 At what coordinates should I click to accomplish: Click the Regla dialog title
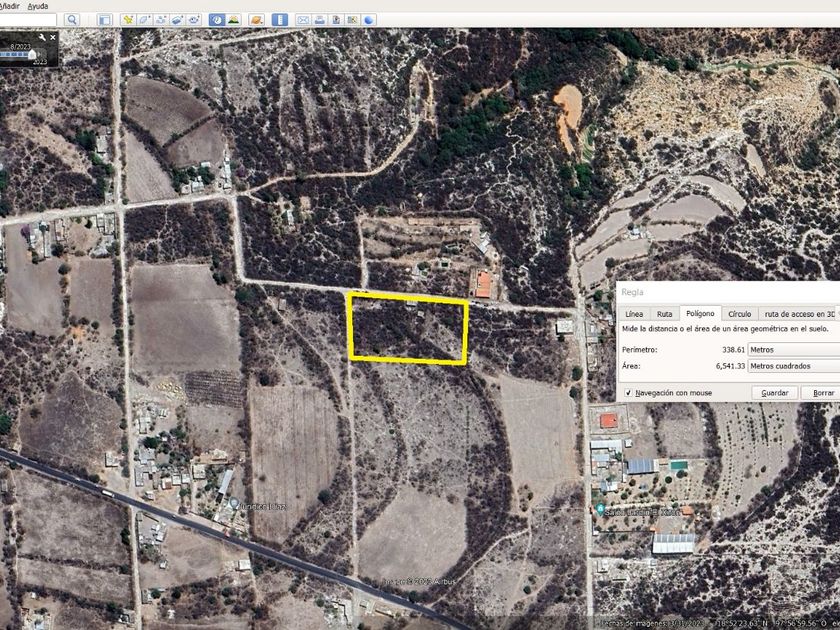[x=632, y=292]
